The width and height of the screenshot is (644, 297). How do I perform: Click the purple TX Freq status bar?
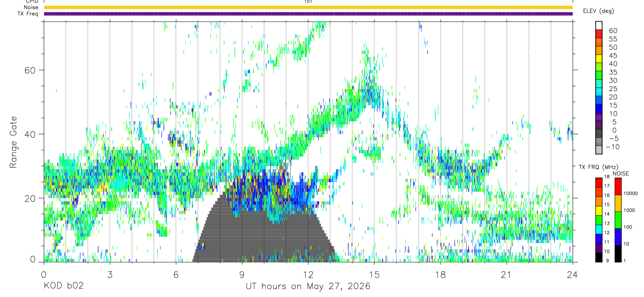pyautogui.click(x=308, y=14)
